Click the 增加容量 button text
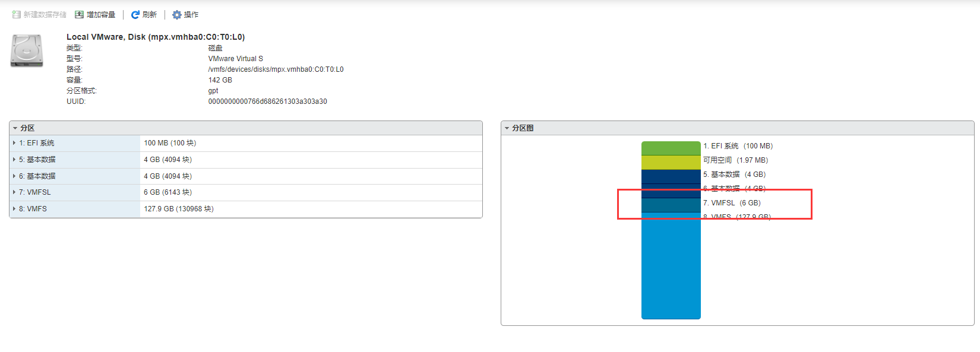Screen dimensions: 980x352 pyautogui.click(x=101, y=15)
